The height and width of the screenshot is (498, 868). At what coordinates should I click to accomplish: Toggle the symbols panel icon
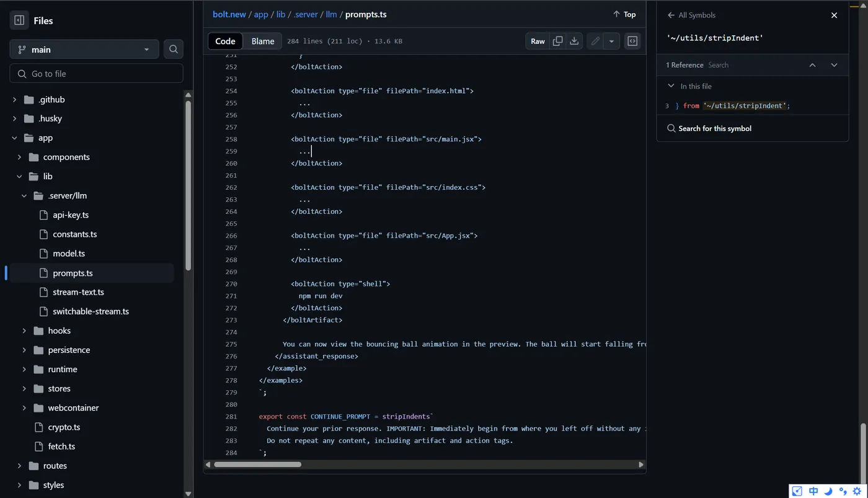coord(632,41)
